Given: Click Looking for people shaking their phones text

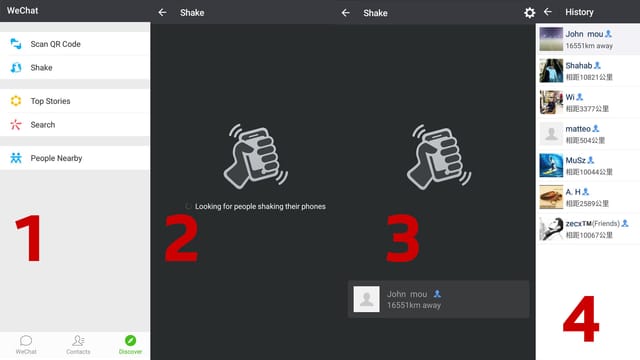Looking at the screenshot, I should 260,207.
